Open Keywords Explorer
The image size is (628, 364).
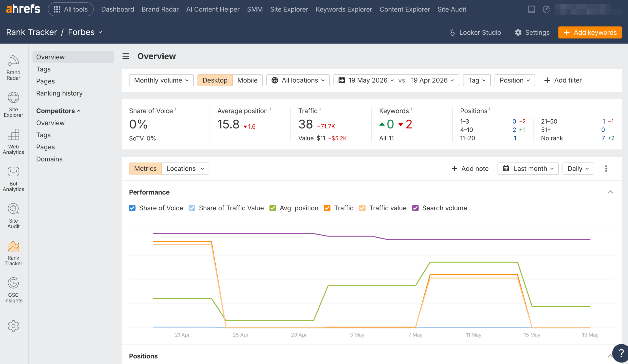point(344,9)
